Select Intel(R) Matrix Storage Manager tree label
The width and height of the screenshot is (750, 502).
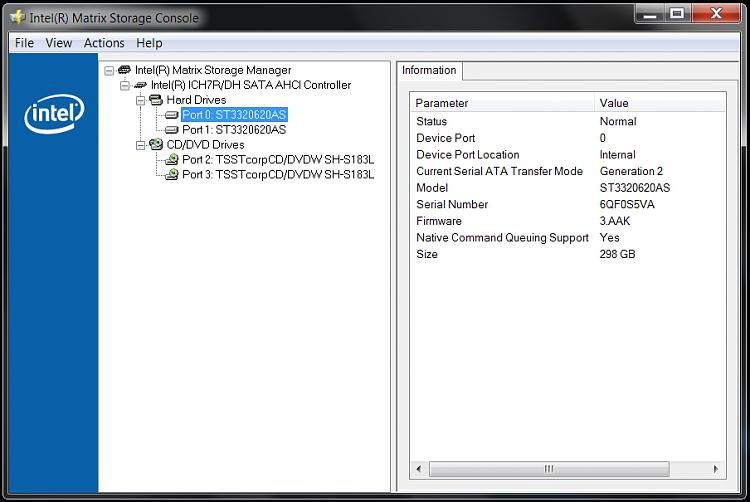click(213, 70)
